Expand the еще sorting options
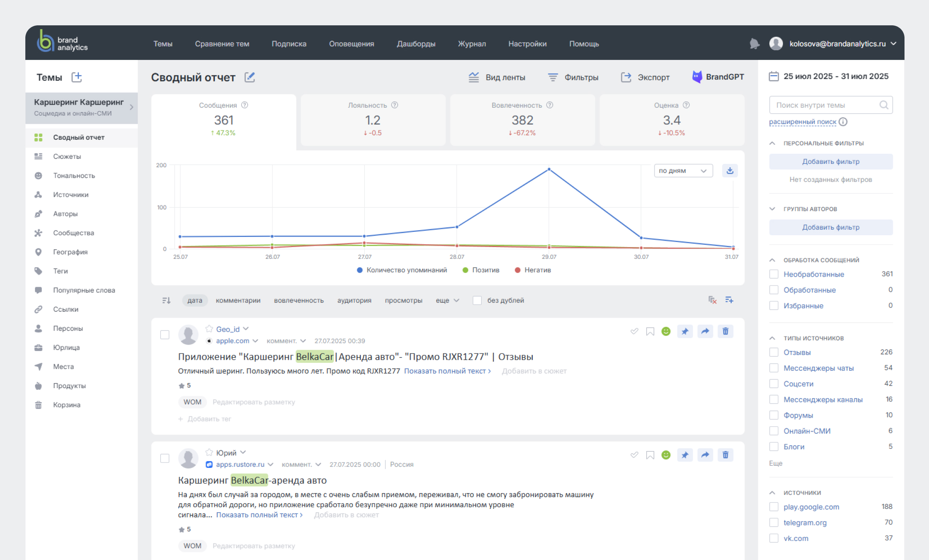The image size is (929, 560). 447,300
